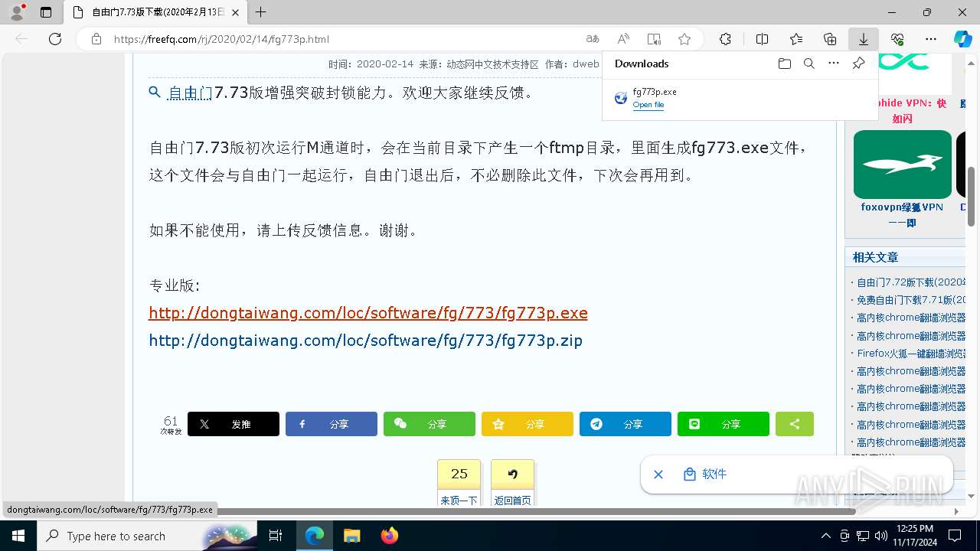Share to LINE button

click(724, 424)
